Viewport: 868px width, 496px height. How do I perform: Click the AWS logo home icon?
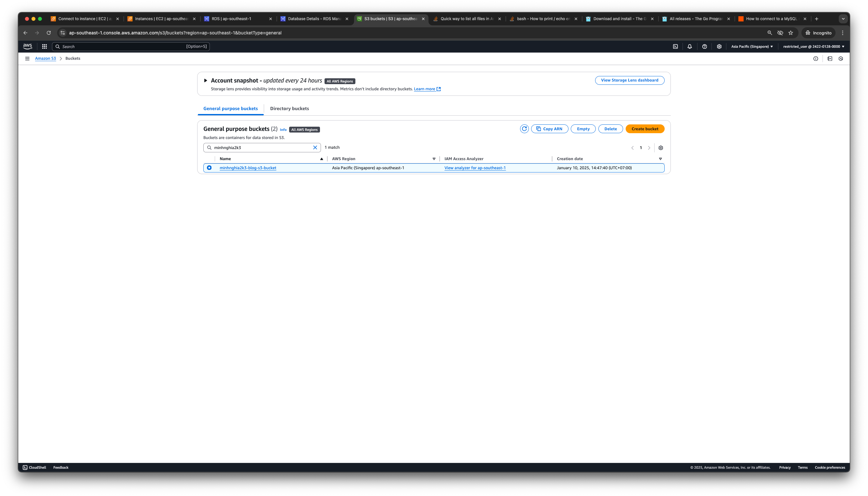click(28, 46)
